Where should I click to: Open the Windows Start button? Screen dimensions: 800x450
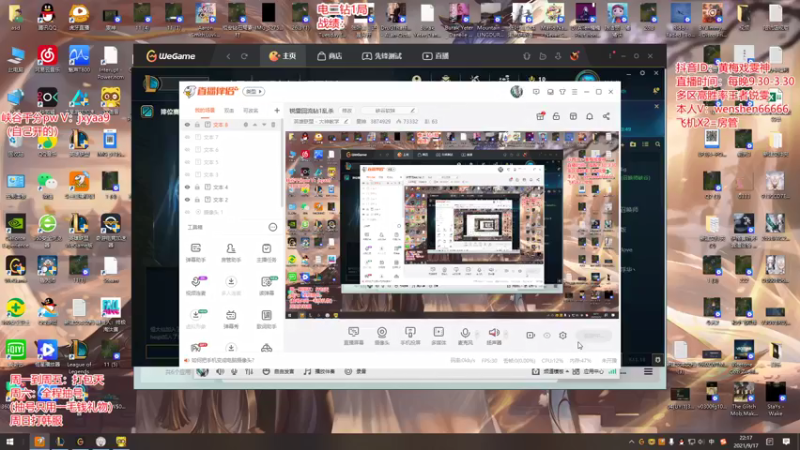[10, 442]
